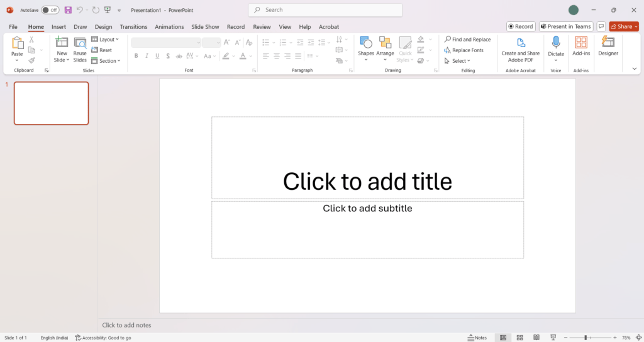Toggle Normal view button in status bar
Screen dimensions: 644x342
point(502,338)
